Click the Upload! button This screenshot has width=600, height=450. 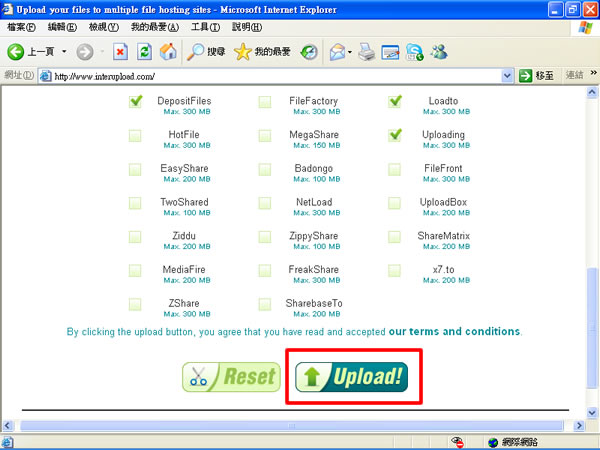(x=351, y=377)
